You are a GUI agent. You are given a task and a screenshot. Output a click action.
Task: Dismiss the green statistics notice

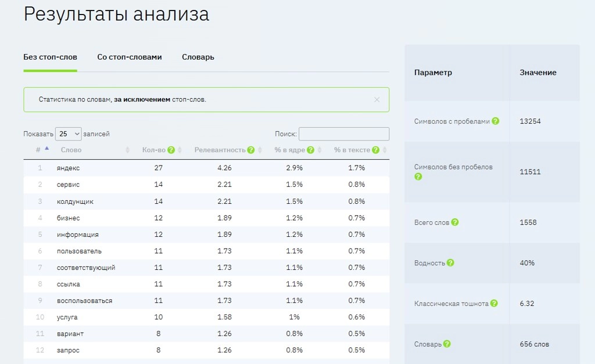click(x=377, y=100)
